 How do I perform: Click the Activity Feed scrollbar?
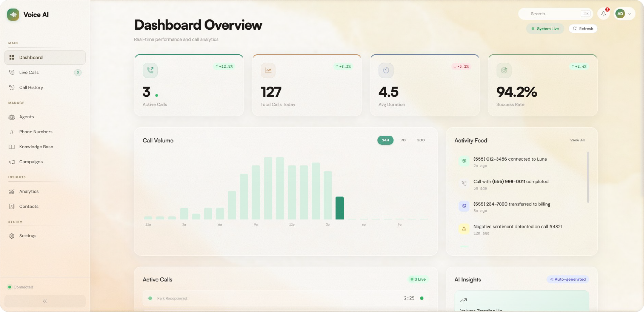pyautogui.click(x=588, y=177)
